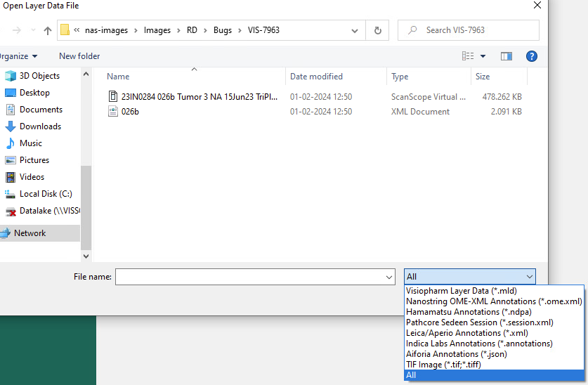This screenshot has width=588, height=385.
Task: Open the Organize menu
Action: coord(18,56)
